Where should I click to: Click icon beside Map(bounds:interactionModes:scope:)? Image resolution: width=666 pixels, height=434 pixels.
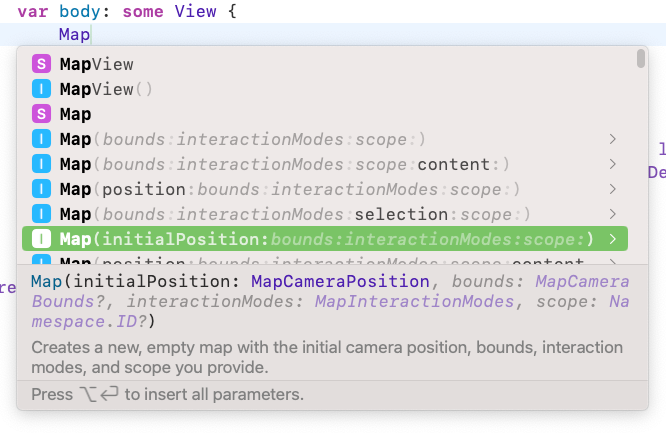tap(41, 139)
